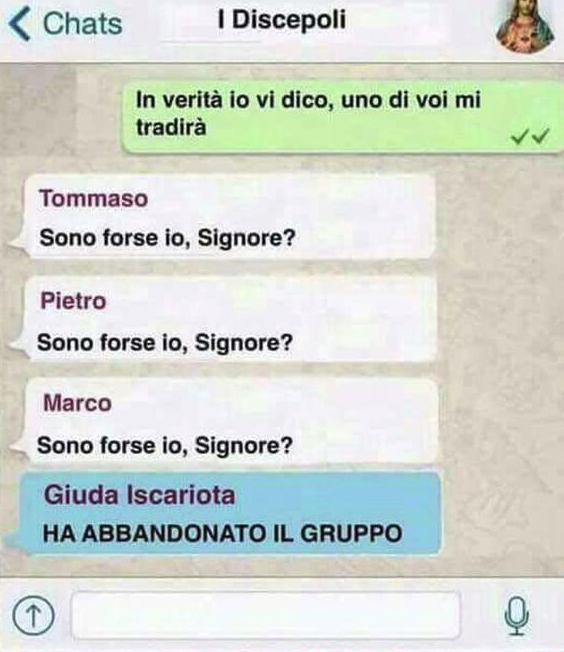The height and width of the screenshot is (652, 564).
Task: Tap the microphone voice message icon
Action: click(517, 616)
